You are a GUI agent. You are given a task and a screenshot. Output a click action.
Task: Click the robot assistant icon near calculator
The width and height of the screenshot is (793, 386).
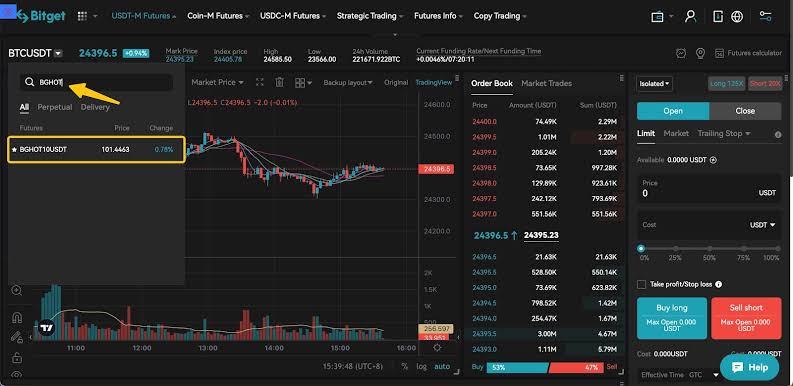click(681, 53)
